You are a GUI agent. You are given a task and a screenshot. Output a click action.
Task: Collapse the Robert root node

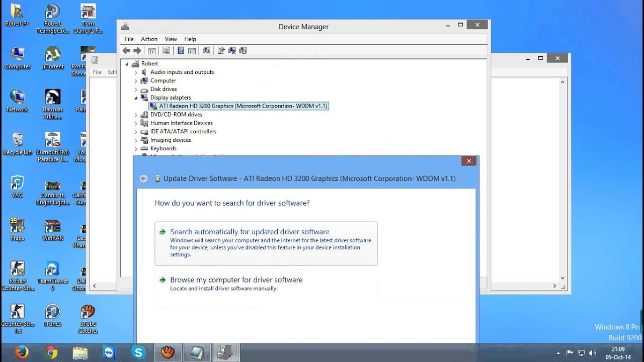tap(127, 64)
